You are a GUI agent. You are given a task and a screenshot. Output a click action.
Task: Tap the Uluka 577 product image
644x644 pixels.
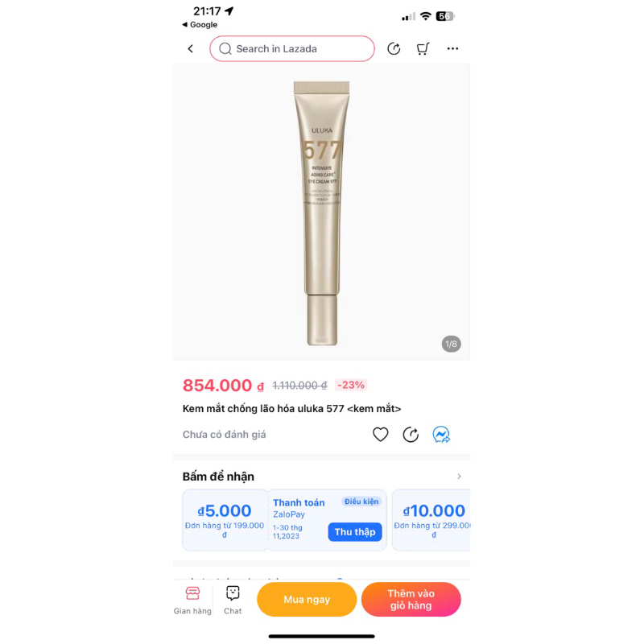click(321, 213)
